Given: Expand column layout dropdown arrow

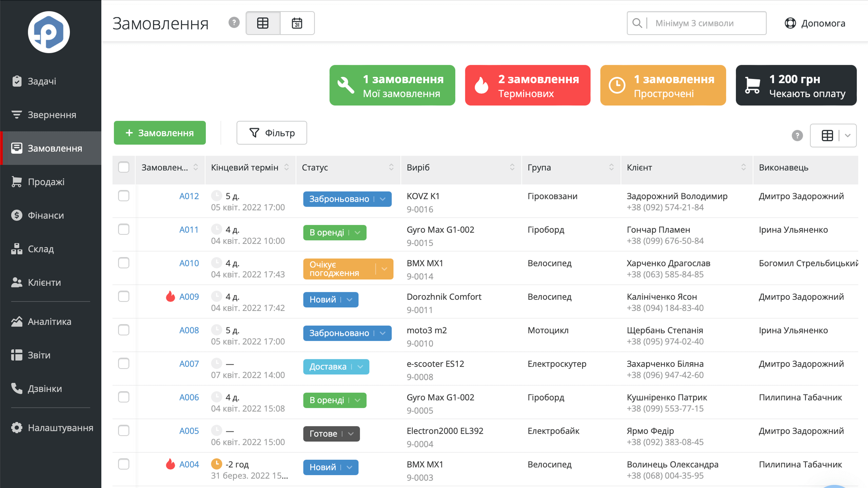Looking at the screenshot, I should [x=848, y=136].
